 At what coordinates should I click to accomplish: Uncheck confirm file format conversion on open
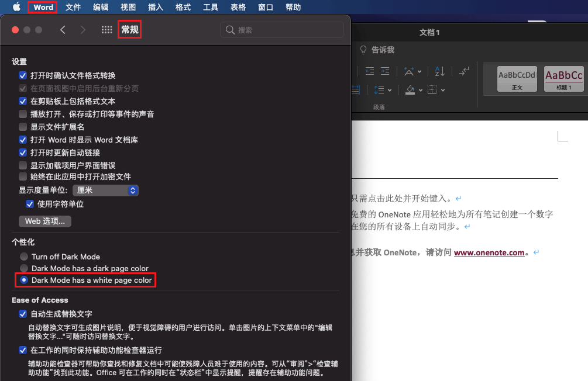[x=23, y=76]
